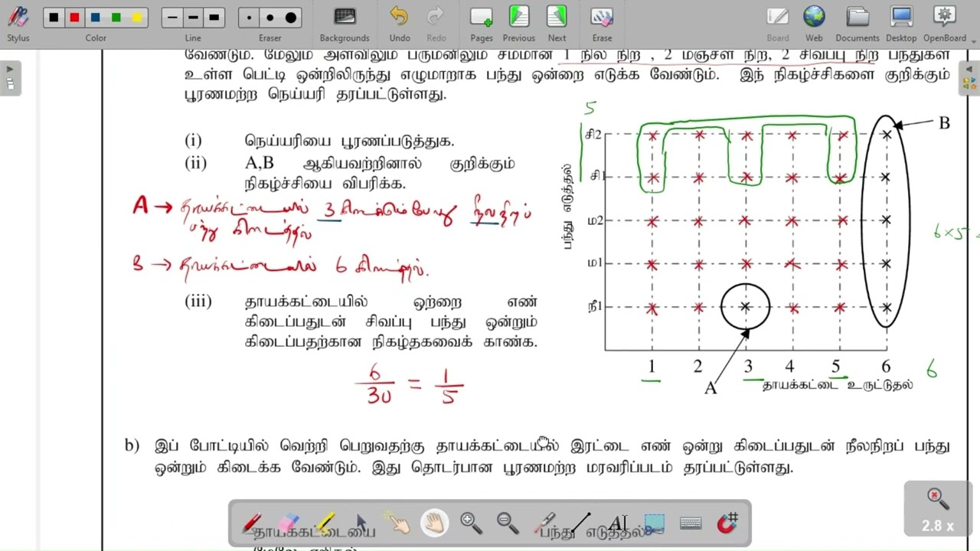Choose the small eraser size
The image size is (980, 551).
250,18
